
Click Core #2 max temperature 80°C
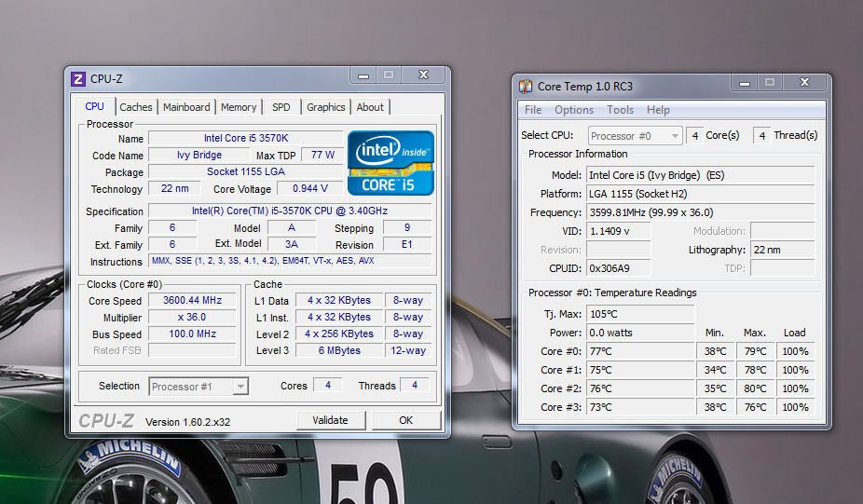(755, 389)
